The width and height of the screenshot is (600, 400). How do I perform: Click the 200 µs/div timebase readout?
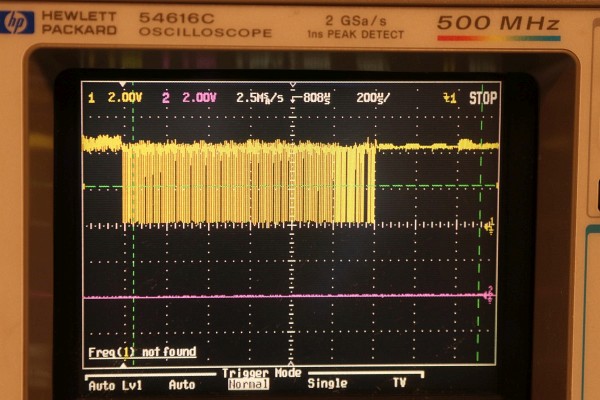click(375, 98)
